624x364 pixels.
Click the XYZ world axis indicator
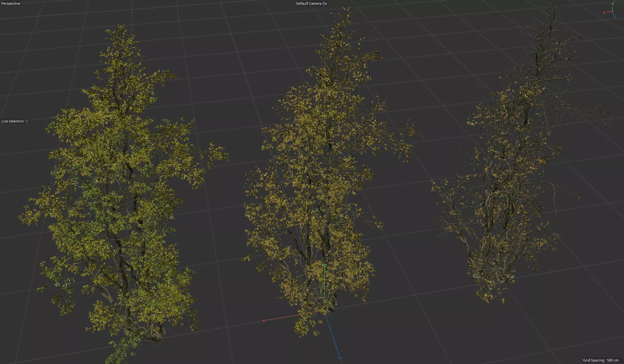click(610, 10)
